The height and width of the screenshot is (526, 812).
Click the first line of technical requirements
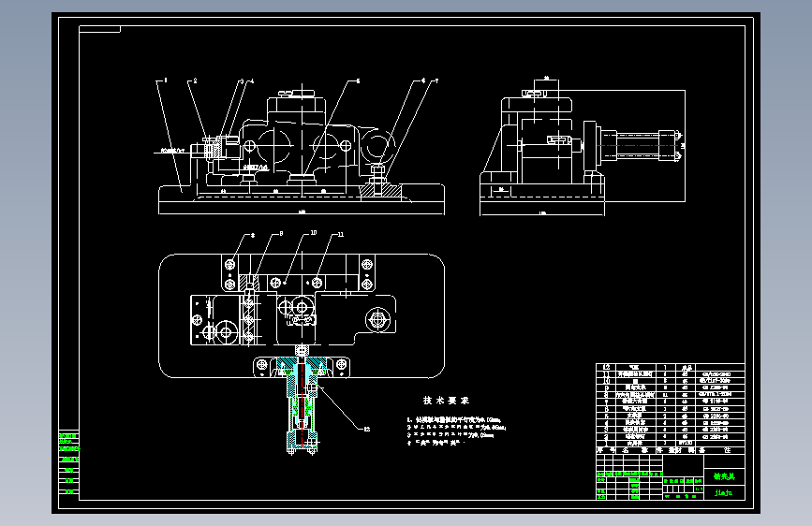pyautogui.click(x=454, y=420)
